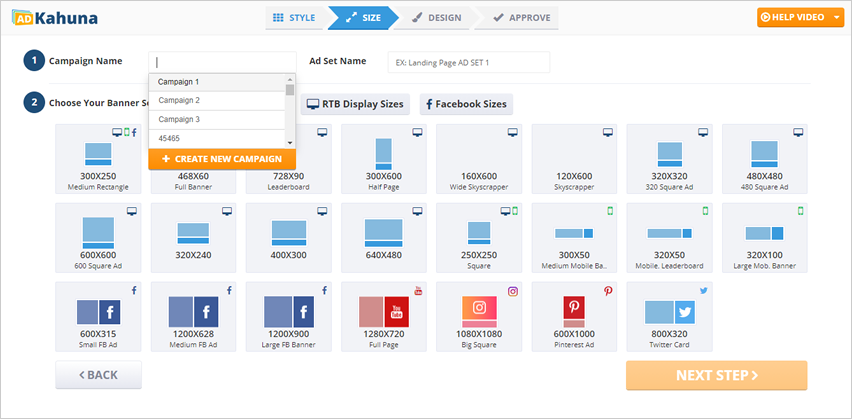Click Create New Campaign button
Viewport: 852px width, 419px height.
point(222,159)
